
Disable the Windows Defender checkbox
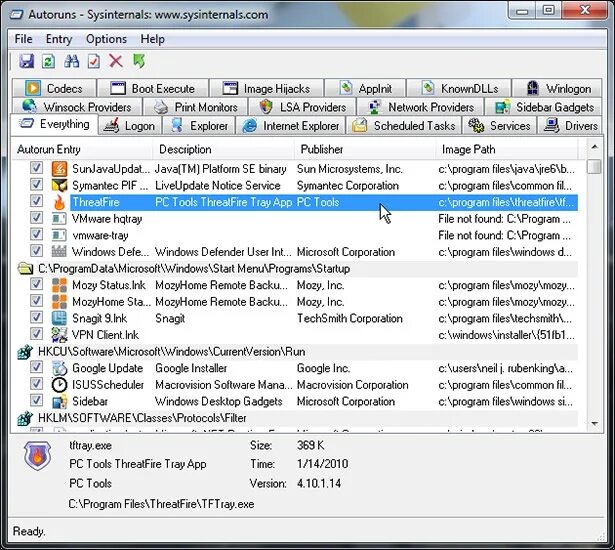36,251
